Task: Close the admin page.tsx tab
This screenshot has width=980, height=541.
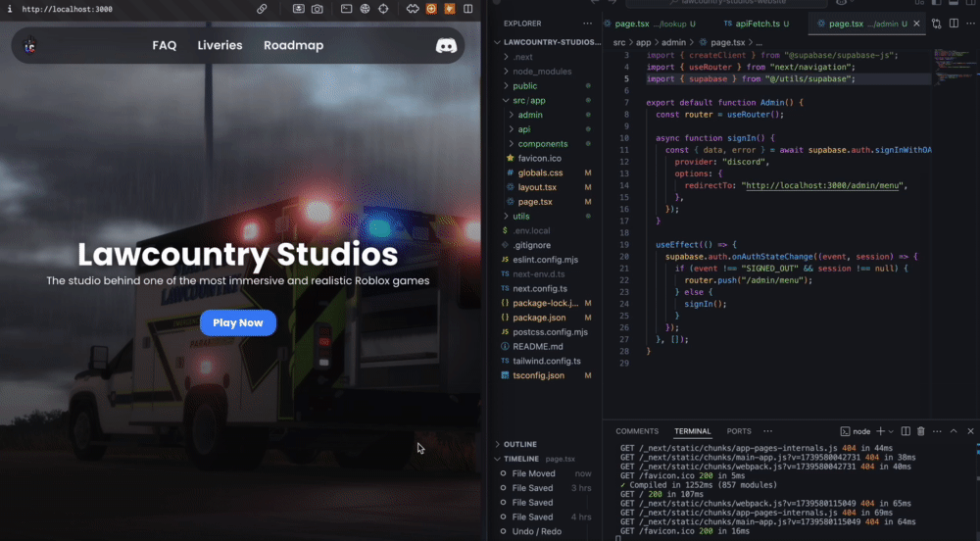Action: [917, 24]
